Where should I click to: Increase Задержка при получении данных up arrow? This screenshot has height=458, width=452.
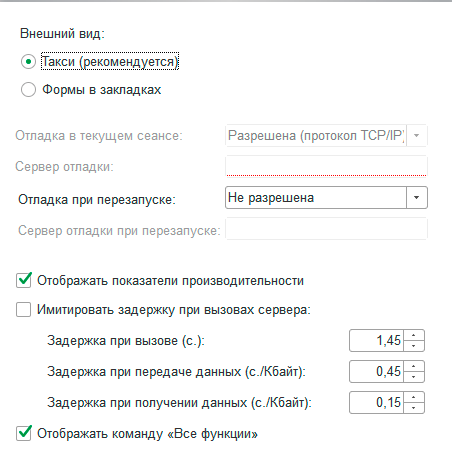coord(414,397)
